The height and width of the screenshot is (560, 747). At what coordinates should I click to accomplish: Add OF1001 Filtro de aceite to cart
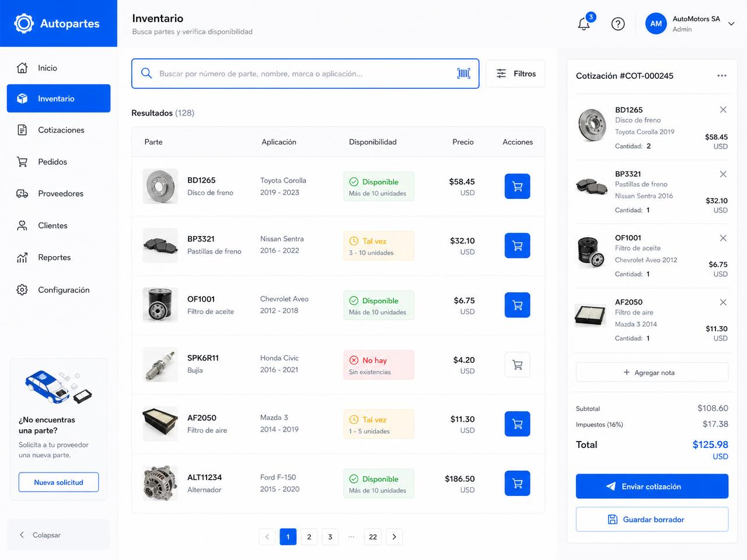[x=517, y=305]
